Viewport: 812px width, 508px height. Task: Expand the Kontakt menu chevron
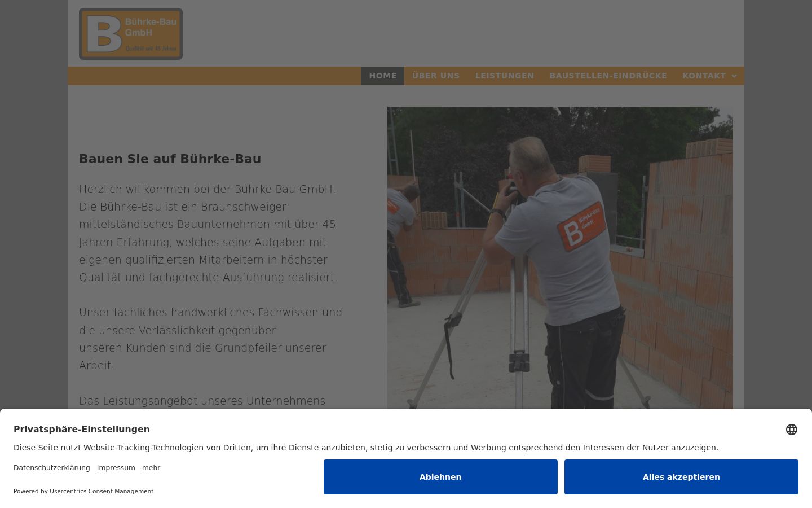[x=734, y=76]
